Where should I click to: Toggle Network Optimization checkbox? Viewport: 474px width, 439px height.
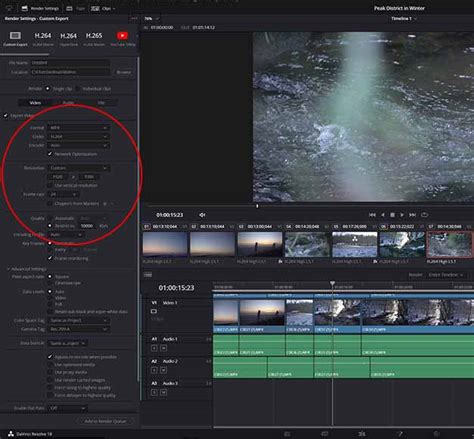click(x=50, y=154)
